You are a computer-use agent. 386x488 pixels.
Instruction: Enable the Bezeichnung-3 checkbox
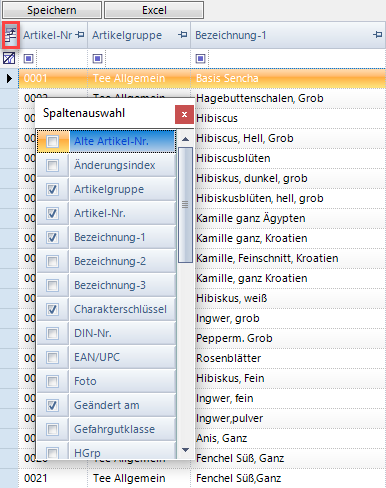pyautogui.click(x=52, y=285)
